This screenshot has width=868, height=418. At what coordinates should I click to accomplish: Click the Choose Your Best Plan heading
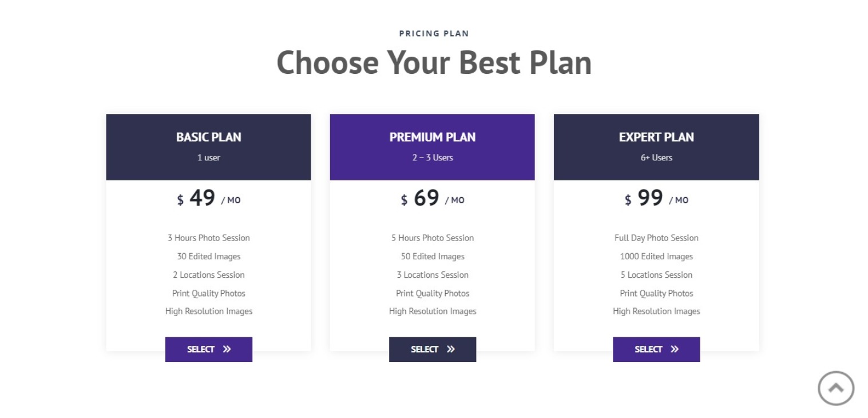tap(434, 62)
